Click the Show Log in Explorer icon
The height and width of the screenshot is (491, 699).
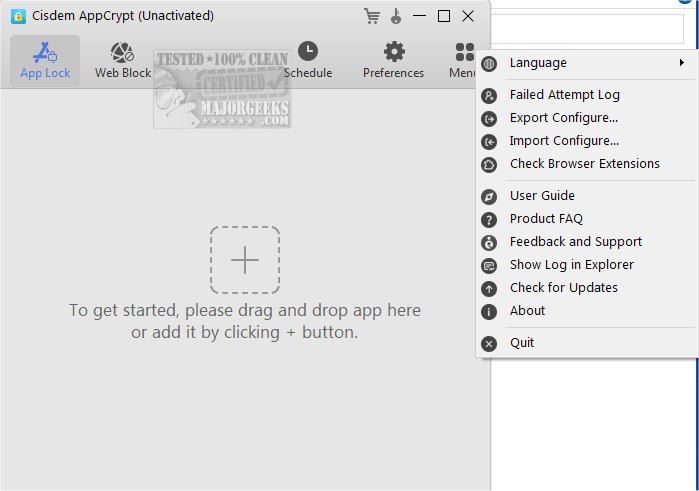point(489,266)
